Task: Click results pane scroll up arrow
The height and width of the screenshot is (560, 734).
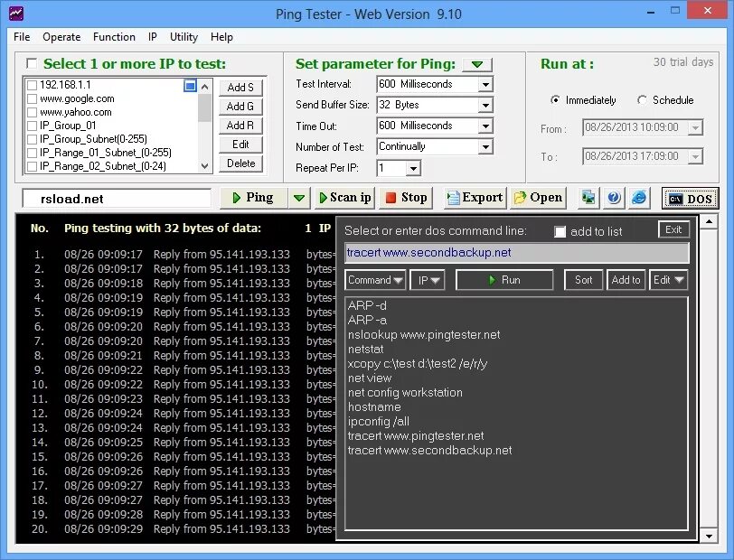Action: (709, 222)
